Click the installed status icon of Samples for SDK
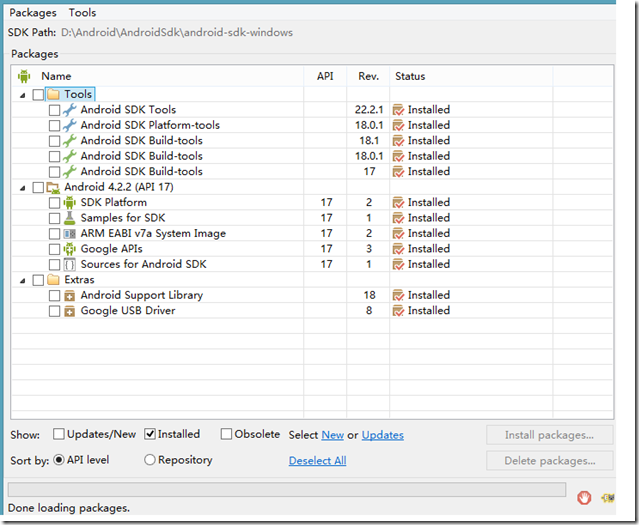This screenshot has width=639, height=525. [398, 218]
